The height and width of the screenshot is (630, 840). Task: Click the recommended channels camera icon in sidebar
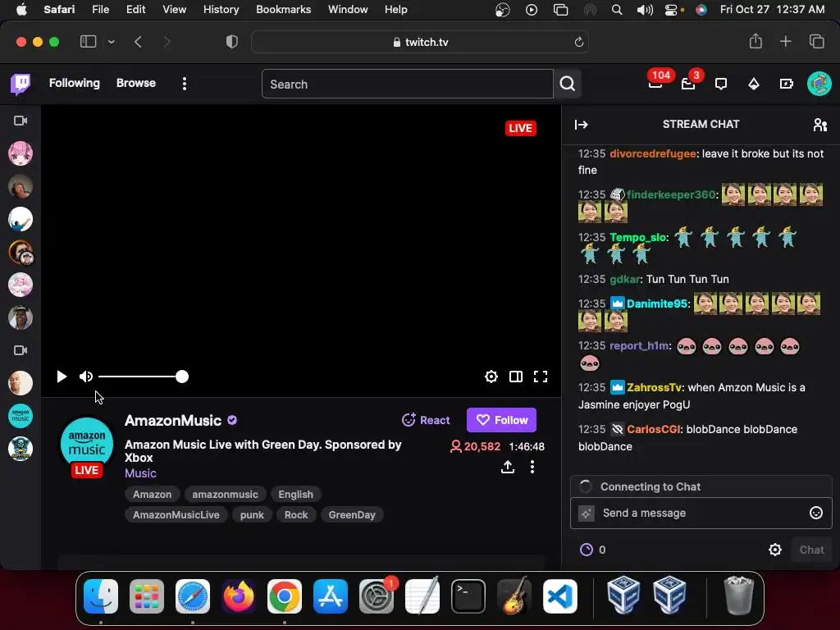21,350
